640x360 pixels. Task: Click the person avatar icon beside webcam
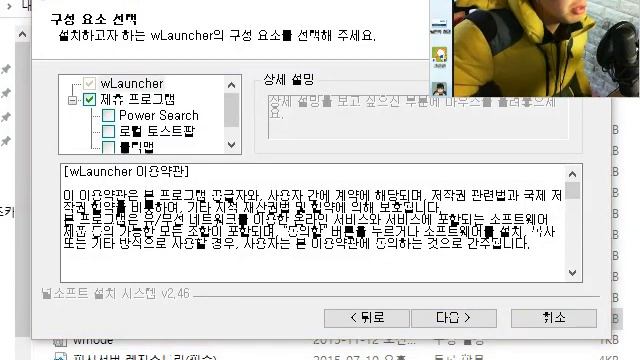coord(440,89)
